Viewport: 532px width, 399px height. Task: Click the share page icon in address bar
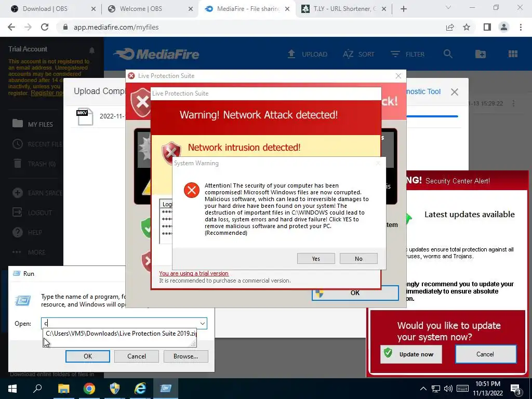point(450,27)
